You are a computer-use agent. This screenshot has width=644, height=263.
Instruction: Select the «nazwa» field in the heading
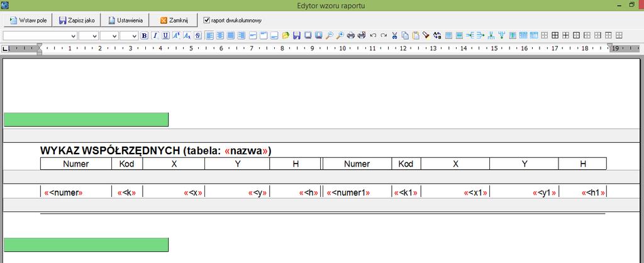click(x=247, y=151)
